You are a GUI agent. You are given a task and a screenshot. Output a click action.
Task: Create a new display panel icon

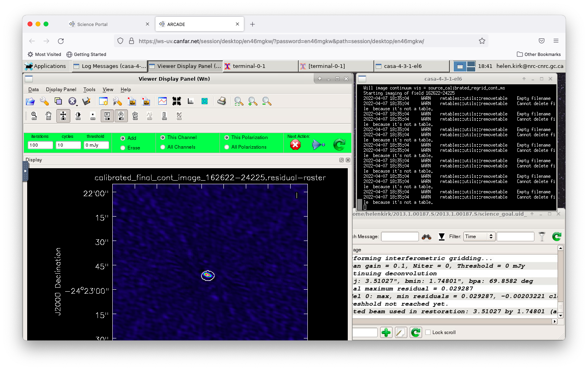tap(104, 101)
